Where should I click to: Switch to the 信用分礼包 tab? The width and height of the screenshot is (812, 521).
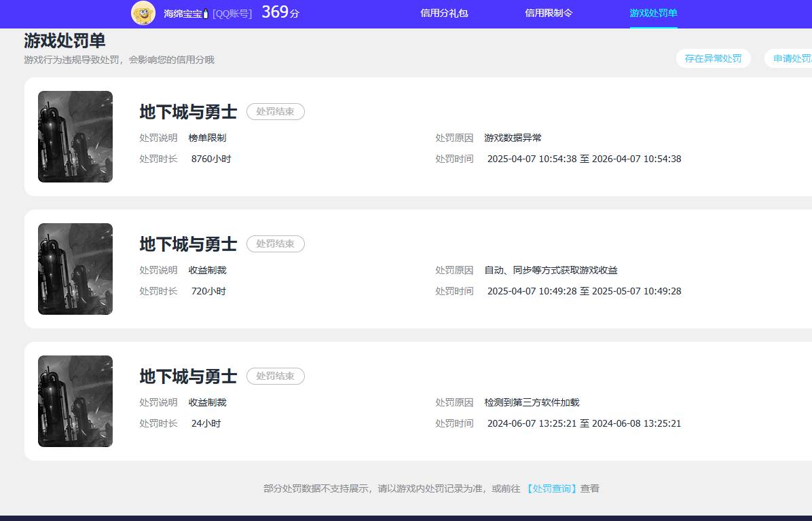coord(444,13)
